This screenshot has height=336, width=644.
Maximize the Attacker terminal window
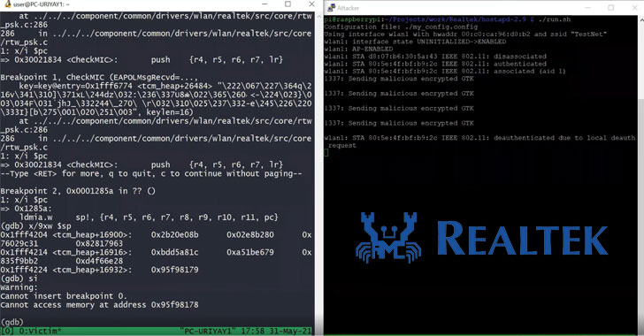pyautogui.click(x=610, y=7)
